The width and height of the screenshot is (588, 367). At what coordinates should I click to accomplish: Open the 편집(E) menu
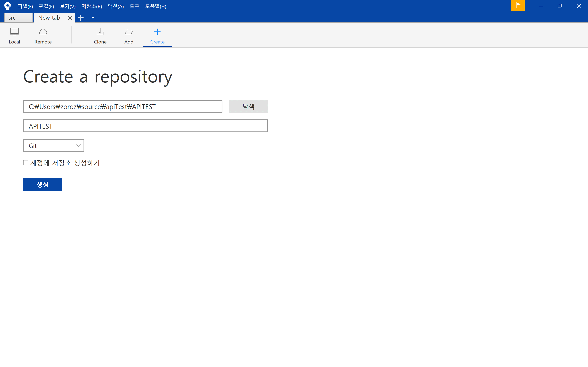coord(46,6)
